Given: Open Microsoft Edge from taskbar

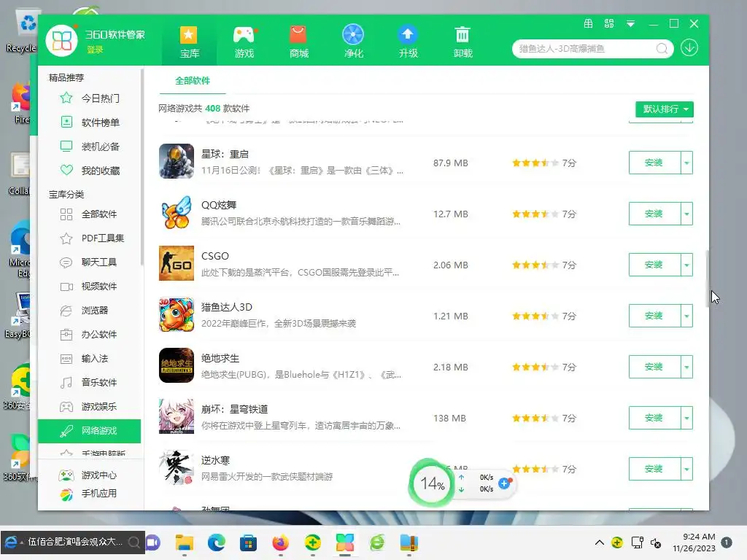Looking at the screenshot, I should [216, 542].
